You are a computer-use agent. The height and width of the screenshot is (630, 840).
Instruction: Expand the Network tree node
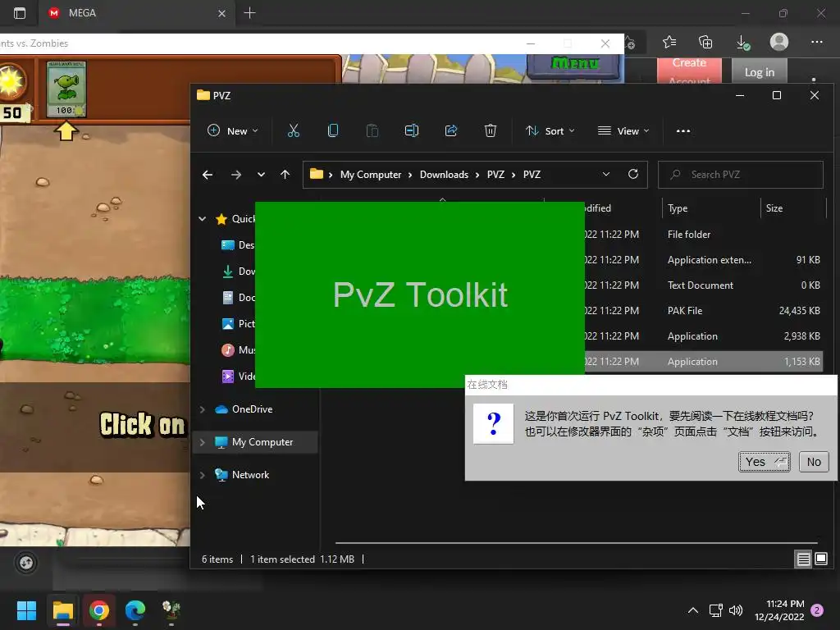(203, 475)
